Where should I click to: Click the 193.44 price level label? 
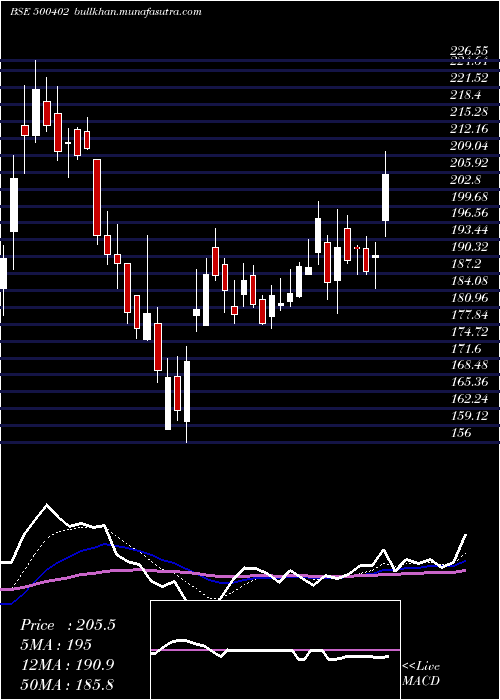tap(469, 230)
